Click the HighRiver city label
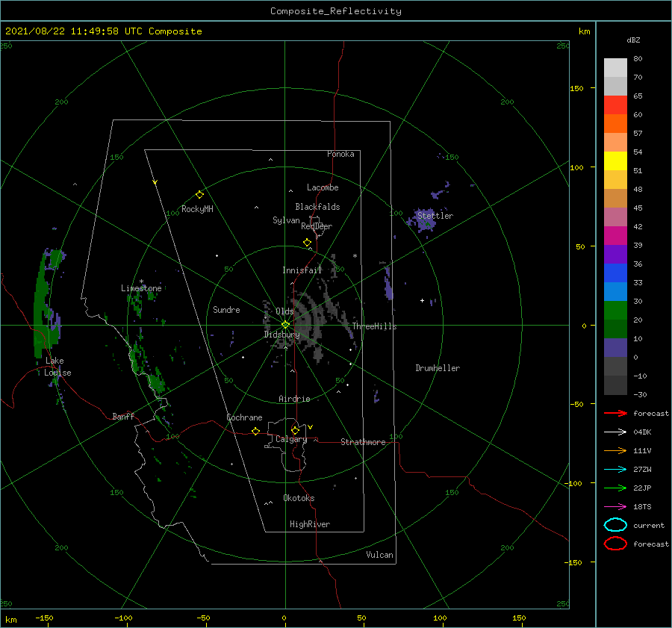 pos(310,524)
